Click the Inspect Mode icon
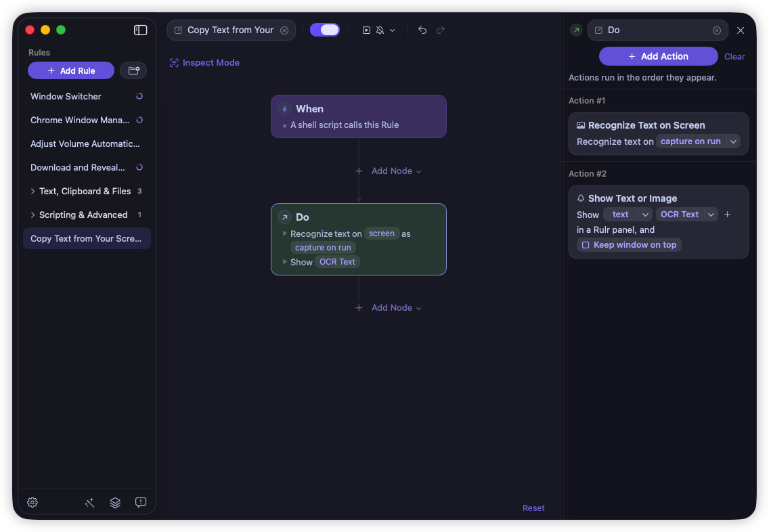Screen dimensions: 769x532 pyautogui.click(x=174, y=63)
